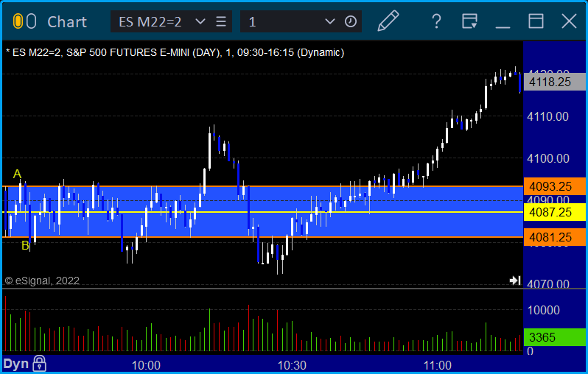Click the Chart window title text
This screenshot has width=588, height=374.
pyautogui.click(x=67, y=22)
